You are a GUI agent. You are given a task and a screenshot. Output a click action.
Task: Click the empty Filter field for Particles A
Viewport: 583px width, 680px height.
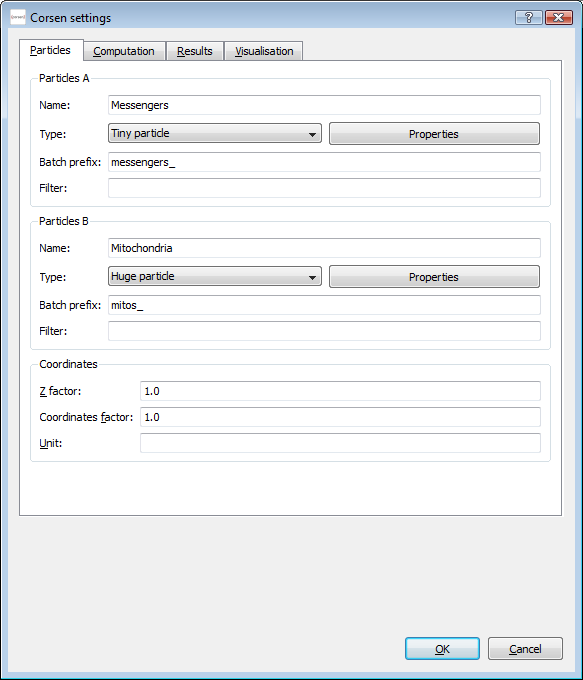pyautogui.click(x=324, y=188)
